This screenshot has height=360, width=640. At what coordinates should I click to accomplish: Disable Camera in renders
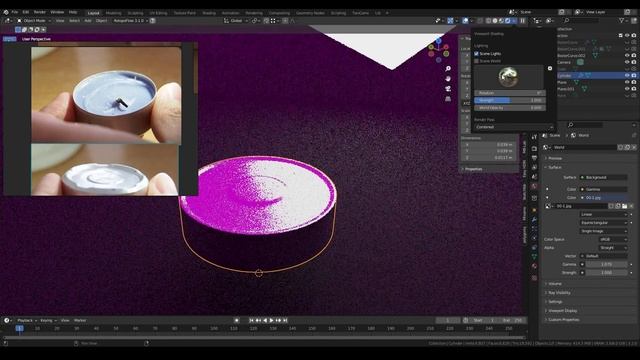click(634, 62)
